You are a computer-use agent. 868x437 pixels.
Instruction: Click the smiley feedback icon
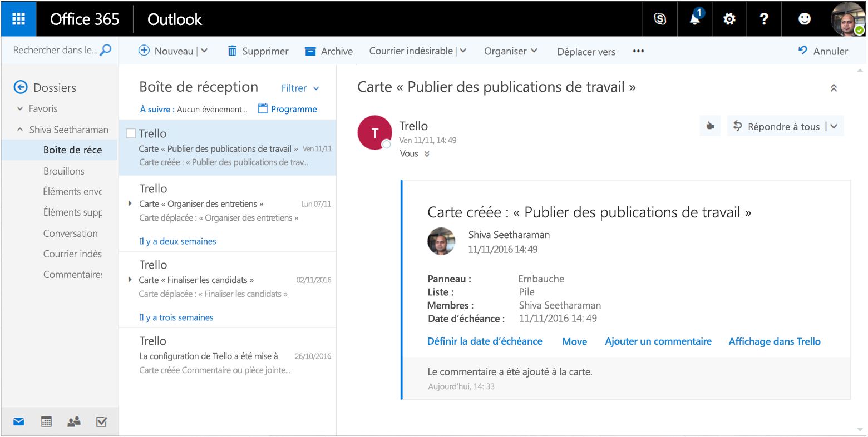tap(805, 19)
